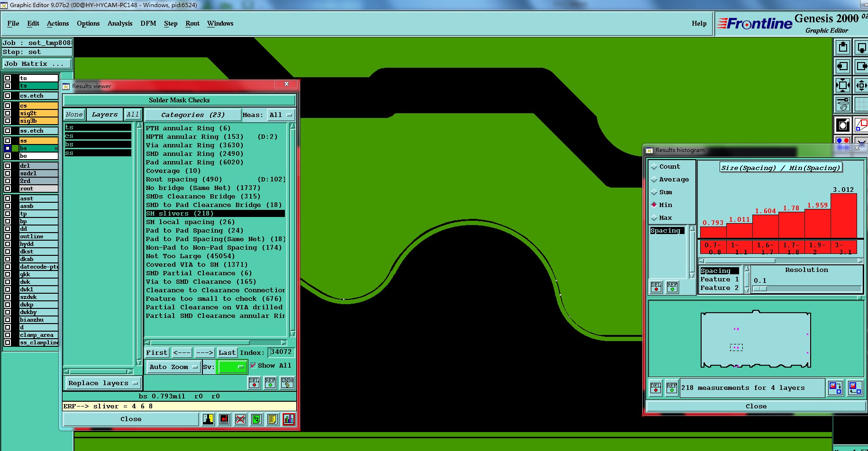The height and width of the screenshot is (451, 868).
Task: Toggle the checkbox for layer drl
Action: (x=8, y=166)
